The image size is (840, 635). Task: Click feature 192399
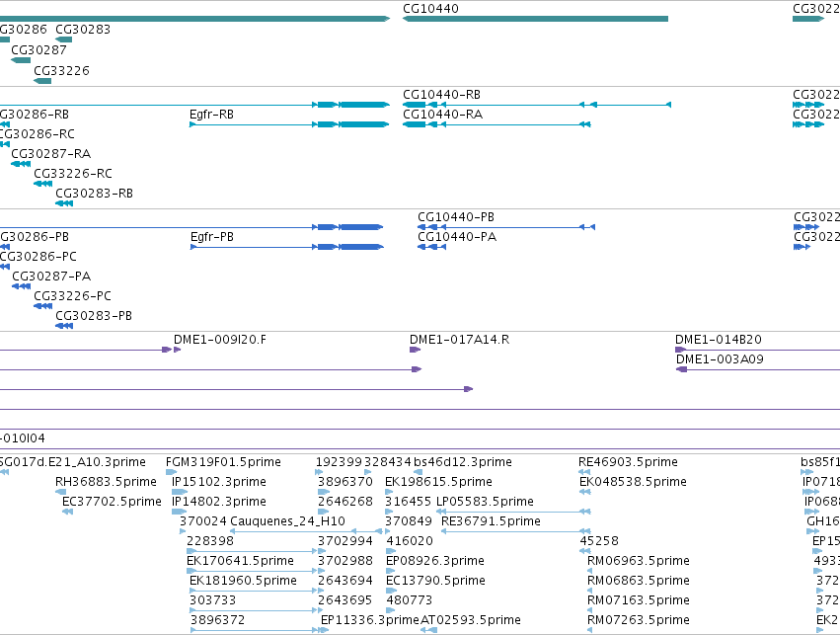[319, 472]
